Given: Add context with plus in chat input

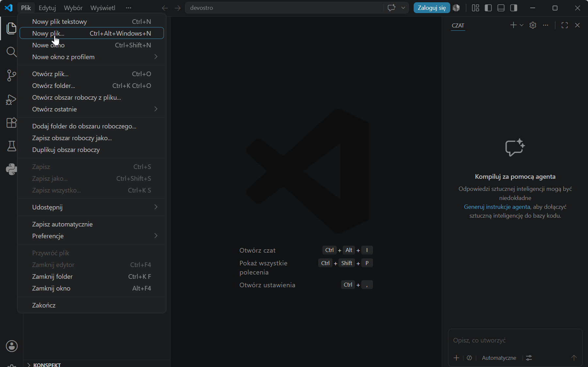Looking at the screenshot, I should pos(456,358).
